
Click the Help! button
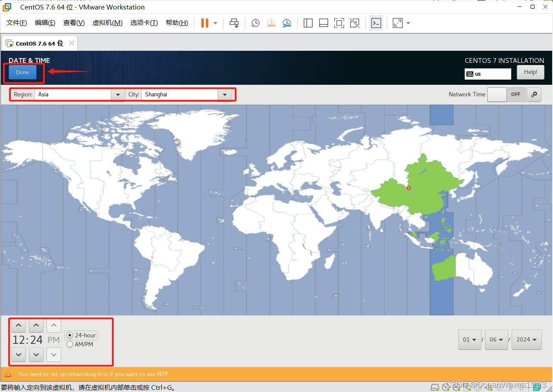point(531,72)
